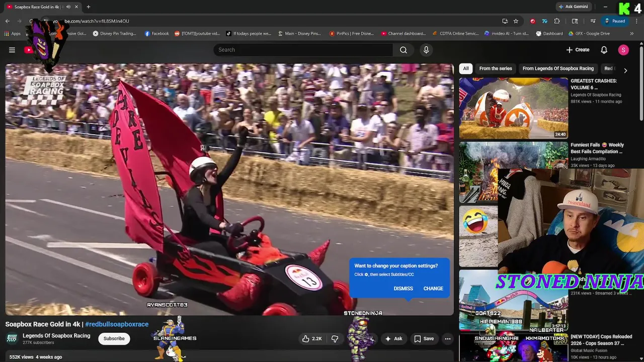Screen dimensions: 644x362
Task: Click the install app icon in address bar
Action: (505, 21)
